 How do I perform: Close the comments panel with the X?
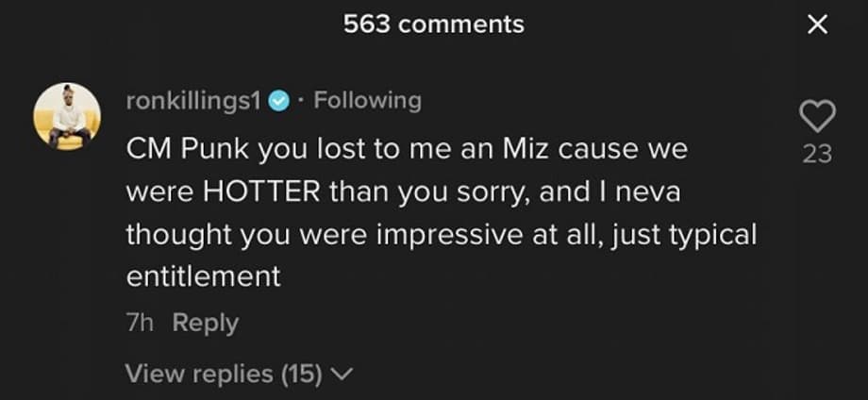[817, 25]
